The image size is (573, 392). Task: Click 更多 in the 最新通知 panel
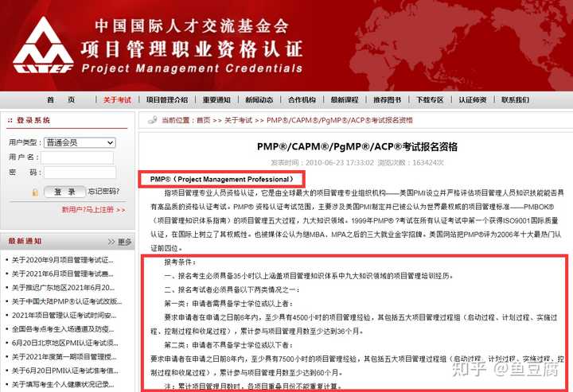[x=125, y=242]
